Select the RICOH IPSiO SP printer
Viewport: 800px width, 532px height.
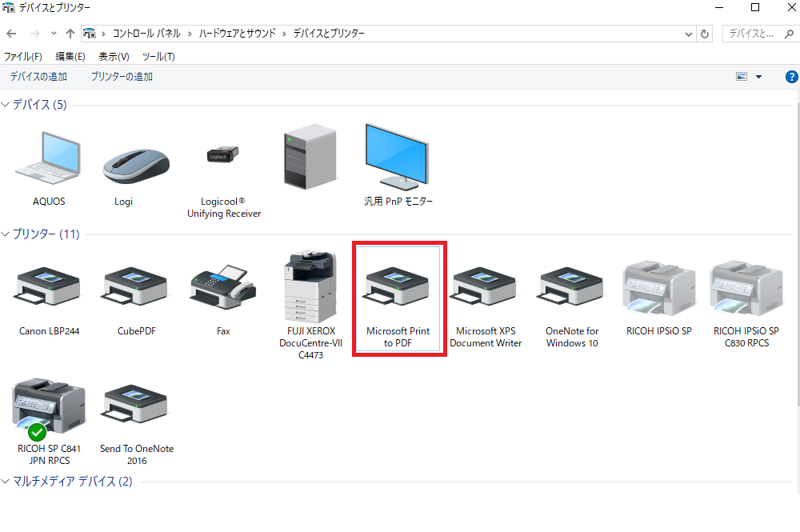[x=658, y=288]
